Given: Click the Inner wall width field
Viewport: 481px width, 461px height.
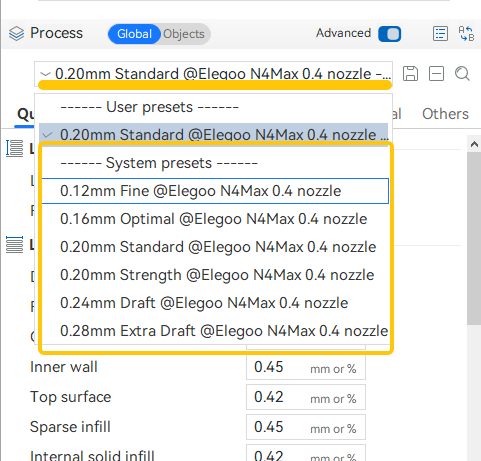Looking at the screenshot, I should (x=306, y=367).
